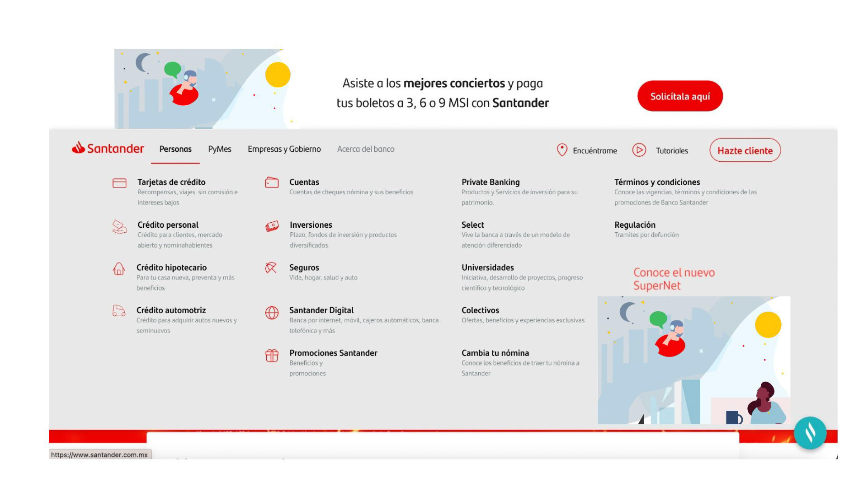
Task: Click the credit card icon beside Tarjetas de crédito
Action: pyautogui.click(x=119, y=183)
